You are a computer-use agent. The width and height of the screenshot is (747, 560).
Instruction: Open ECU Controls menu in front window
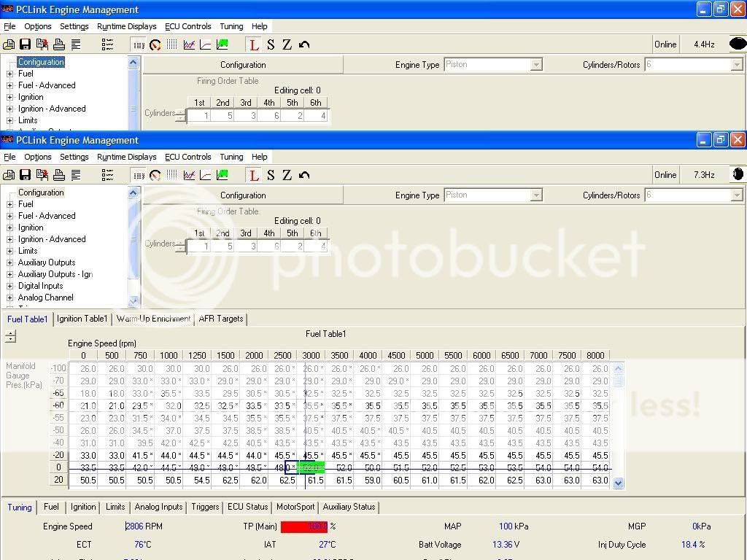click(x=187, y=157)
